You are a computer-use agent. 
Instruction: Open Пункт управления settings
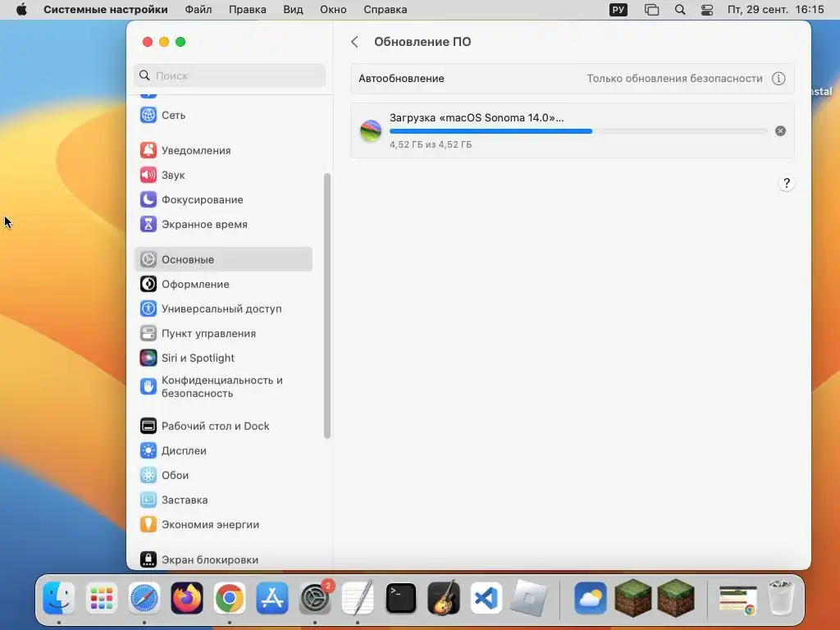[223, 333]
